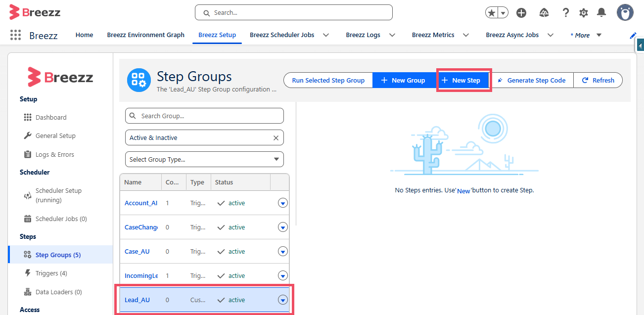Screen dimensions: 644x315
Task: Open the app launcher grid icon
Action: 15,35
